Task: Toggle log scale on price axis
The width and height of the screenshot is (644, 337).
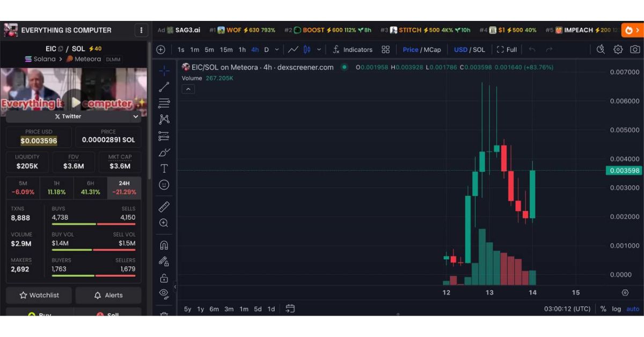Action: [616, 309]
